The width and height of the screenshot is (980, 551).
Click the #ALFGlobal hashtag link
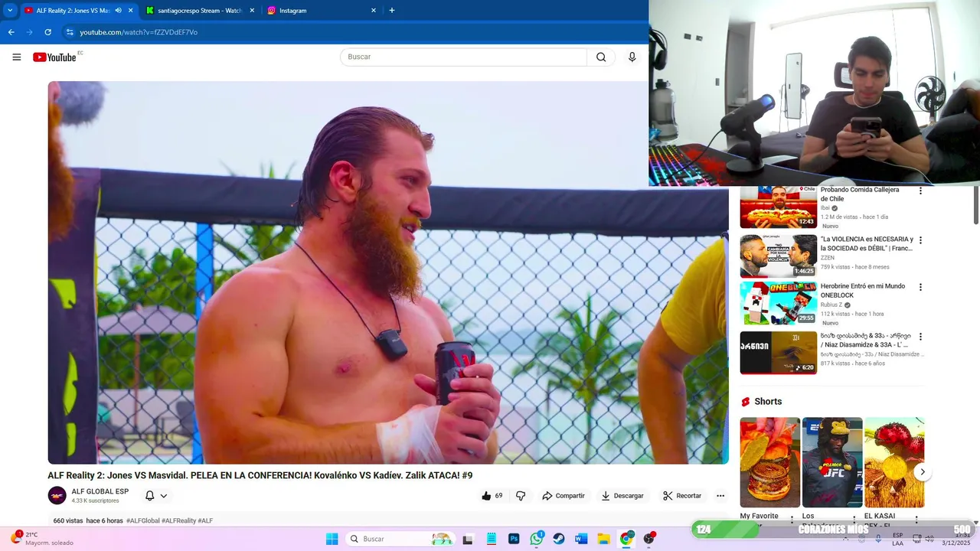click(143, 520)
